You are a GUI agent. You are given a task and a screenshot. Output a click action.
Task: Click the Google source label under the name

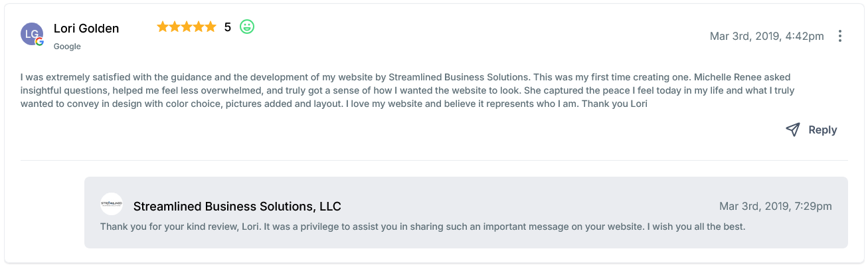tap(67, 46)
